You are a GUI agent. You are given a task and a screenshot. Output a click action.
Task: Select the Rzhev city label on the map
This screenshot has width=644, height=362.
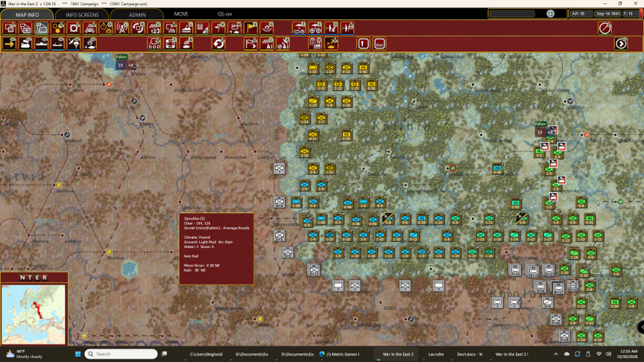[540, 124]
